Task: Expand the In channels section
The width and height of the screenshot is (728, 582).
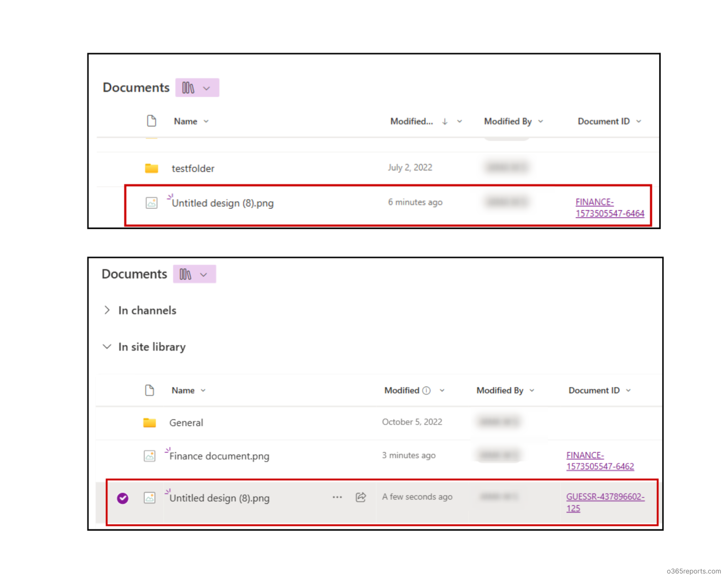Action: [107, 310]
